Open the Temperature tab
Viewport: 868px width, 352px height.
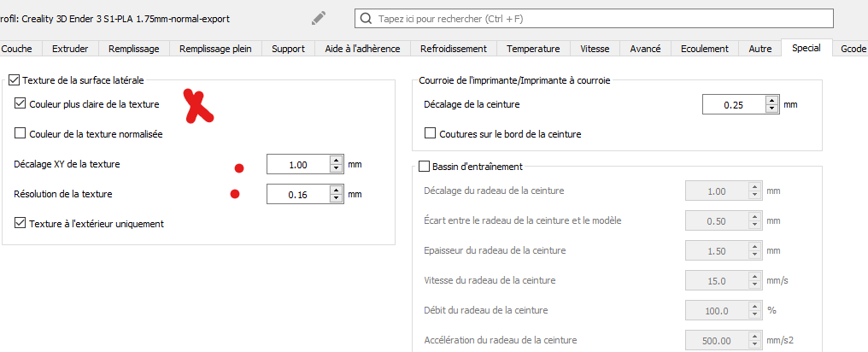[x=533, y=49]
